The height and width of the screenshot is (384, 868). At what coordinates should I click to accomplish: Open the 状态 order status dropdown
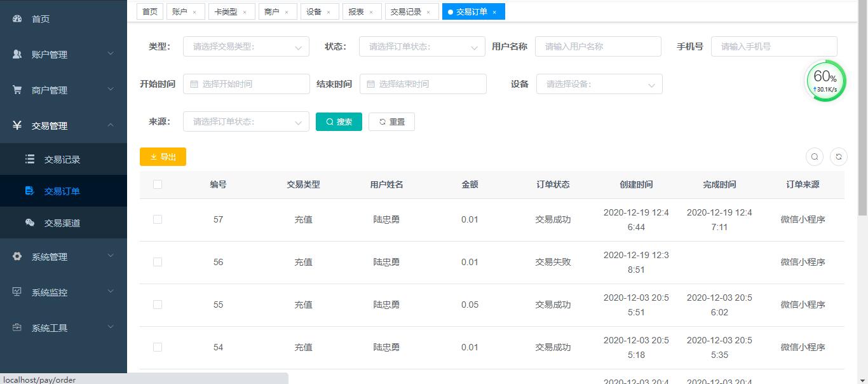(422, 46)
